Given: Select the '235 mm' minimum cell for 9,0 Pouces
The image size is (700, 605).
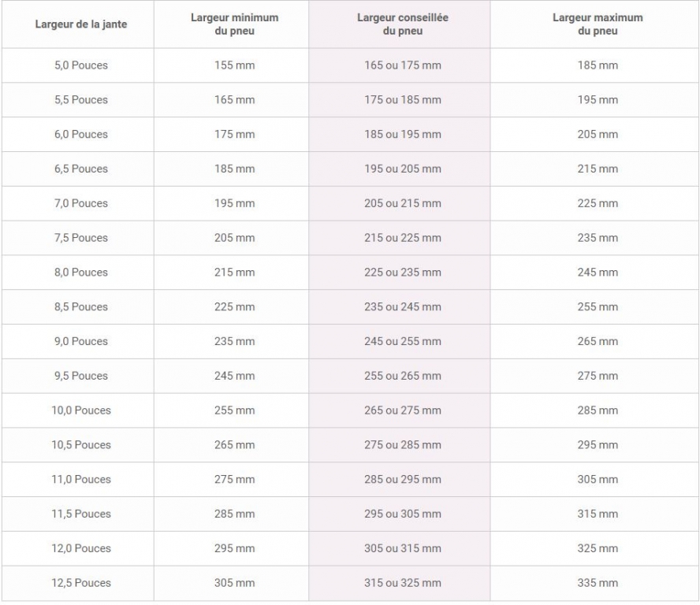Looking at the screenshot, I should click(234, 341).
